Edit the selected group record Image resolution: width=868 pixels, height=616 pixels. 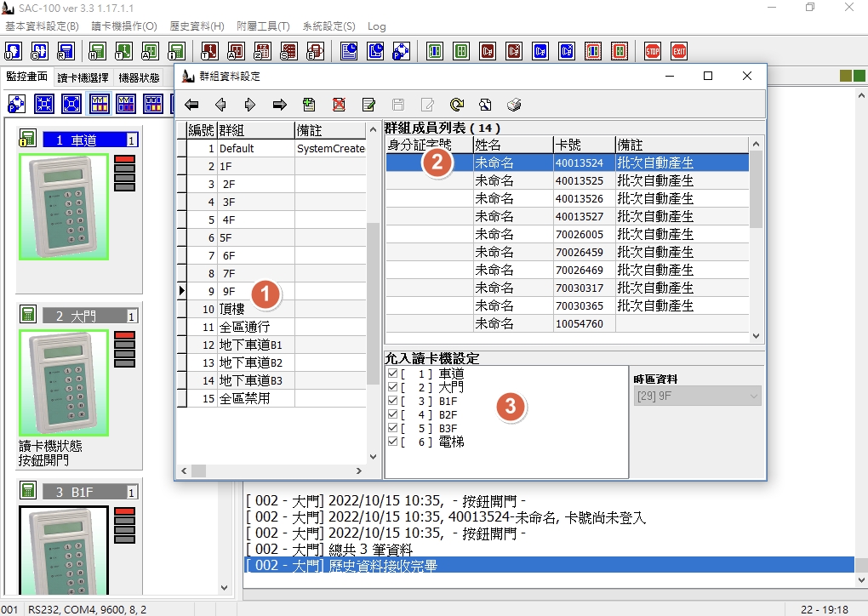click(368, 105)
